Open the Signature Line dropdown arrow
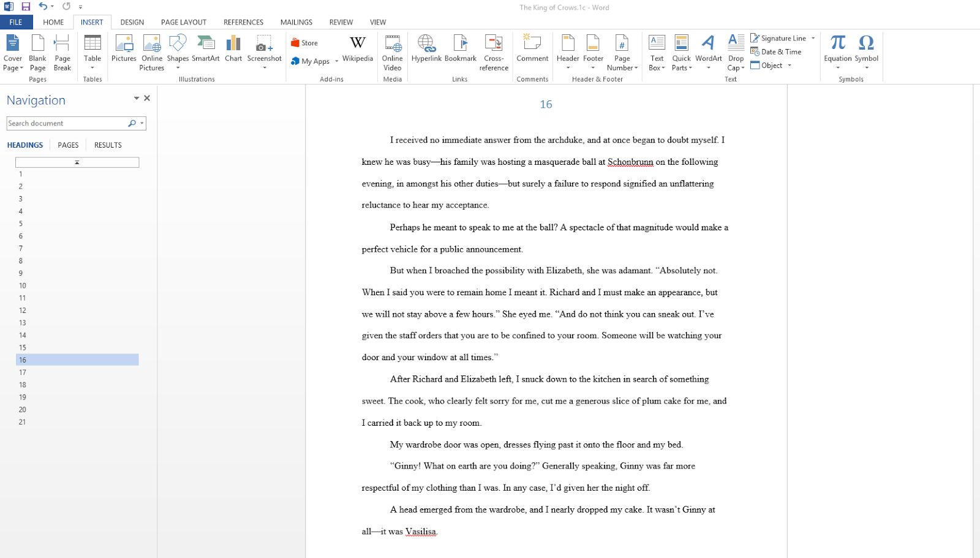980x558 pixels. pos(813,38)
